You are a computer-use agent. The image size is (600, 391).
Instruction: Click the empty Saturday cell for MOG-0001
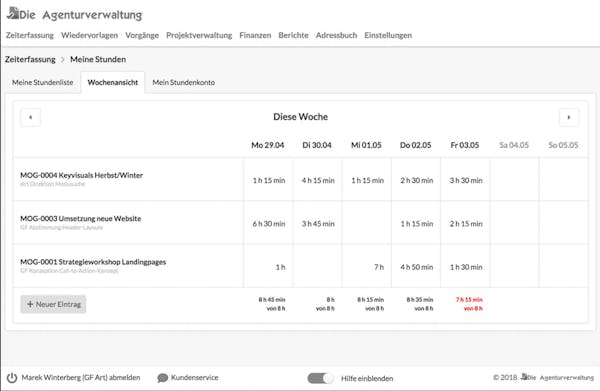(x=514, y=266)
